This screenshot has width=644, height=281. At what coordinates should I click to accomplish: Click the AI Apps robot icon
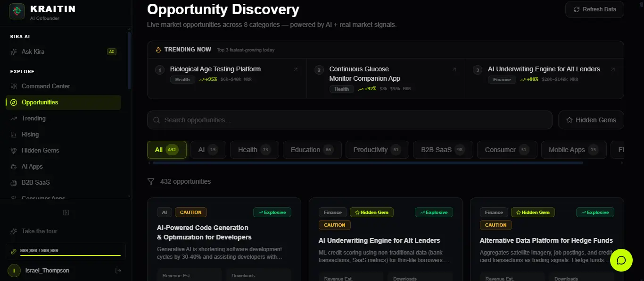(x=13, y=167)
